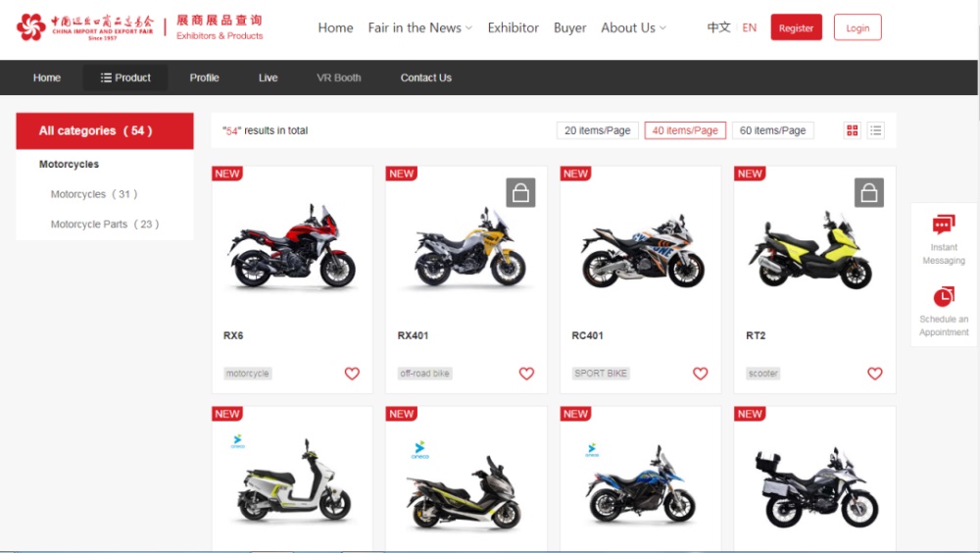Open blue adventure motorcycle in second row

tap(641, 484)
